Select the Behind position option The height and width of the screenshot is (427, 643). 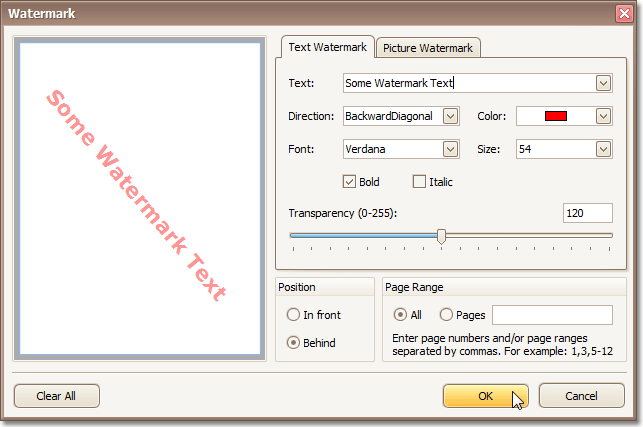[293, 342]
